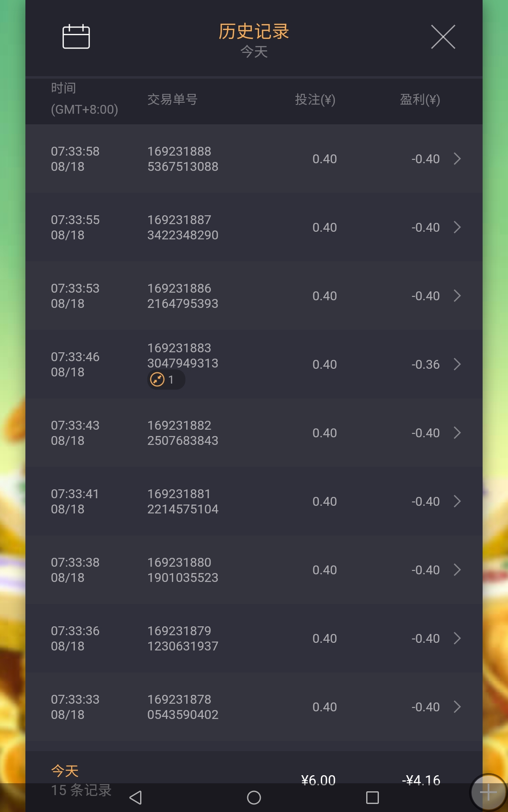Open transaction 169231880 1901035523
Screen dimensions: 508x812
[x=182, y=570]
